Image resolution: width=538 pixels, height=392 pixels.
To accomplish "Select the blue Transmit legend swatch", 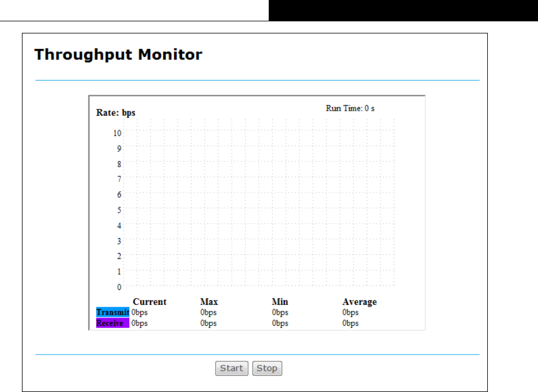I will tap(112, 312).
